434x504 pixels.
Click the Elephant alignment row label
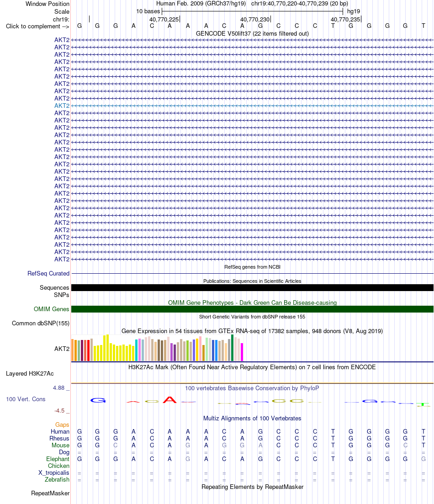pyautogui.click(x=58, y=459)
